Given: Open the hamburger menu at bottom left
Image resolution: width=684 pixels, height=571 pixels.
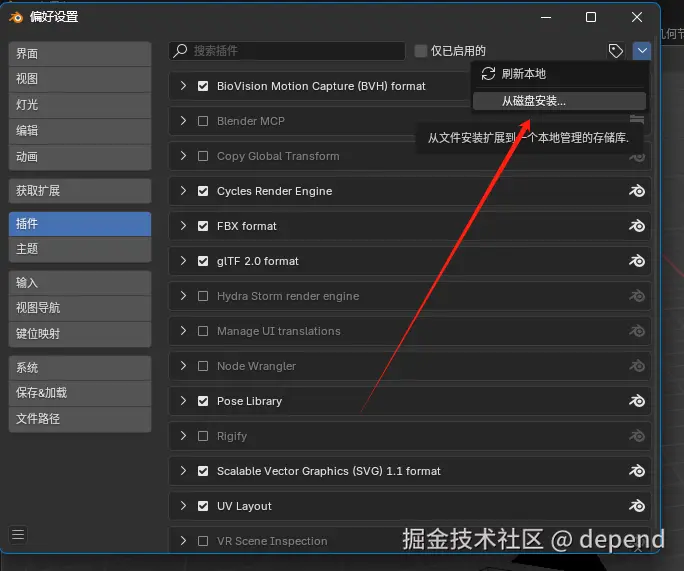Looking at the screenshot, I should (x=18, y=534).
